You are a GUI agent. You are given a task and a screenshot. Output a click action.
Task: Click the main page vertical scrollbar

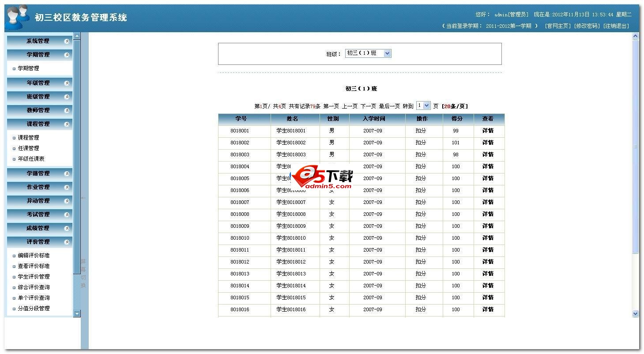point(635,146)
